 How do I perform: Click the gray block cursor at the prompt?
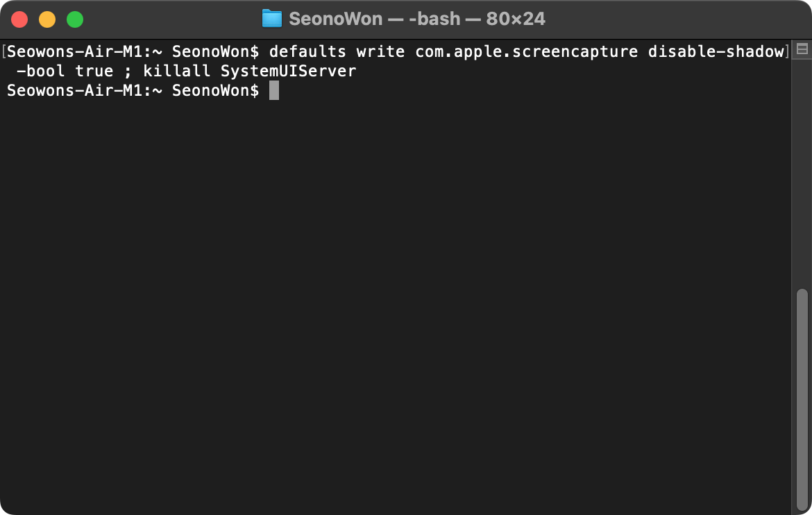pyautogui.click(x=274, y=90)
